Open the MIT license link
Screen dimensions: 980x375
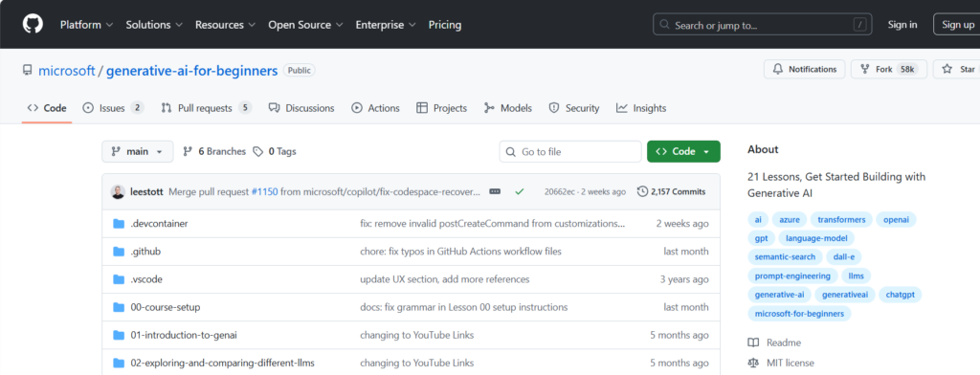click(x=781, y=363)
